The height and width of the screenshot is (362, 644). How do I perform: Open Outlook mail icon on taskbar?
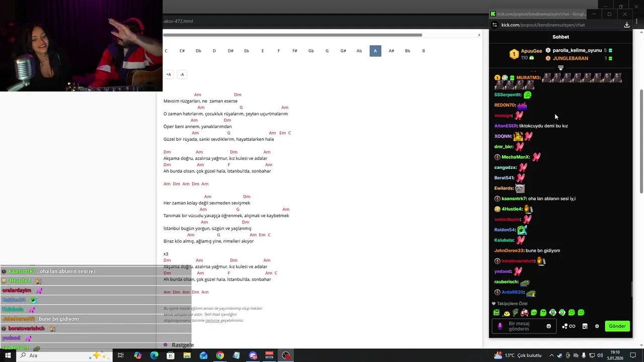[203, 355]
